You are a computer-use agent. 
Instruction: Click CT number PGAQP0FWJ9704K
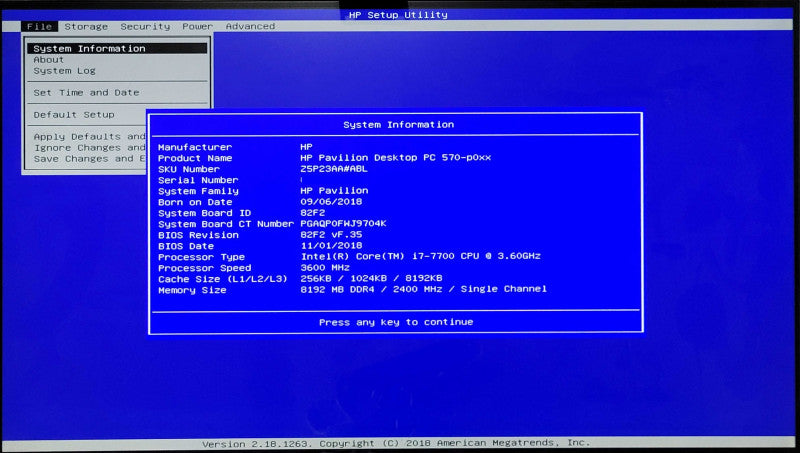[343, 224]
